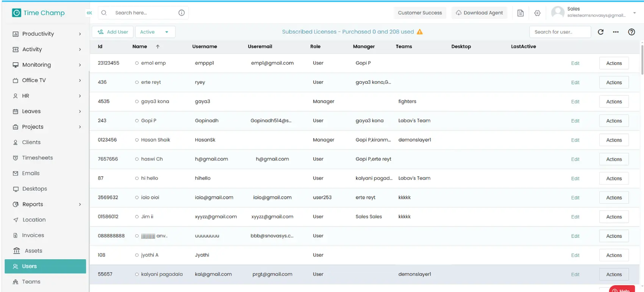Open the Sales account profile dropdown
Viewport: 644px width, 292px height.
coord(635,13)
